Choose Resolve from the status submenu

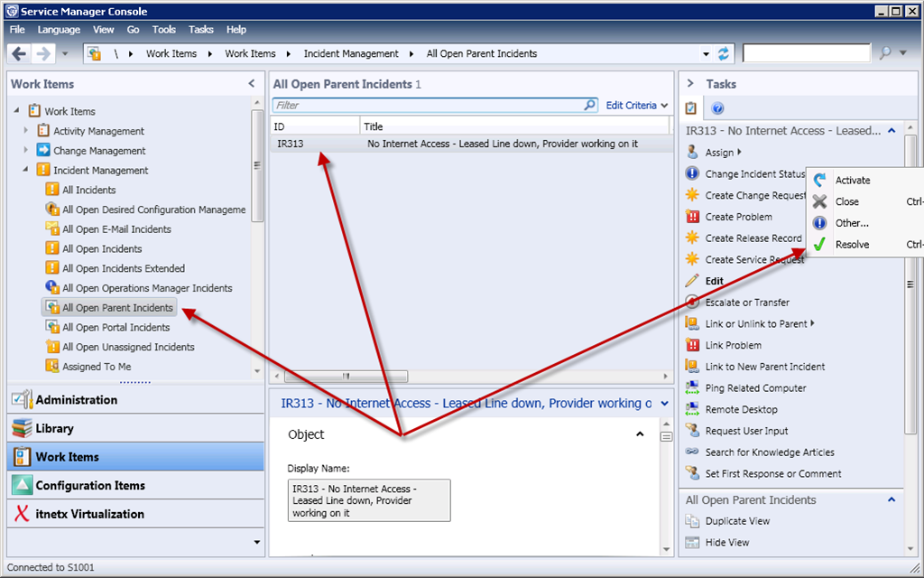click(x=852, y=245)
